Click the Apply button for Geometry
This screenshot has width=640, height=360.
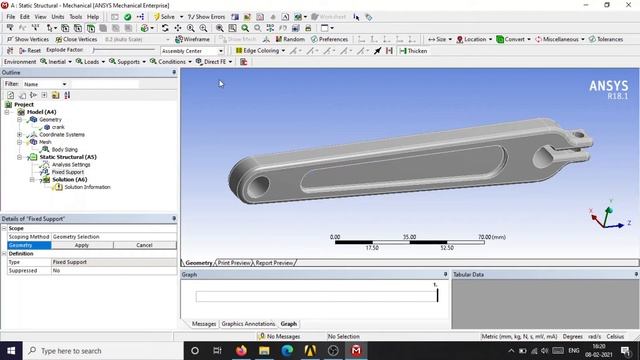[x=82, y=245]
